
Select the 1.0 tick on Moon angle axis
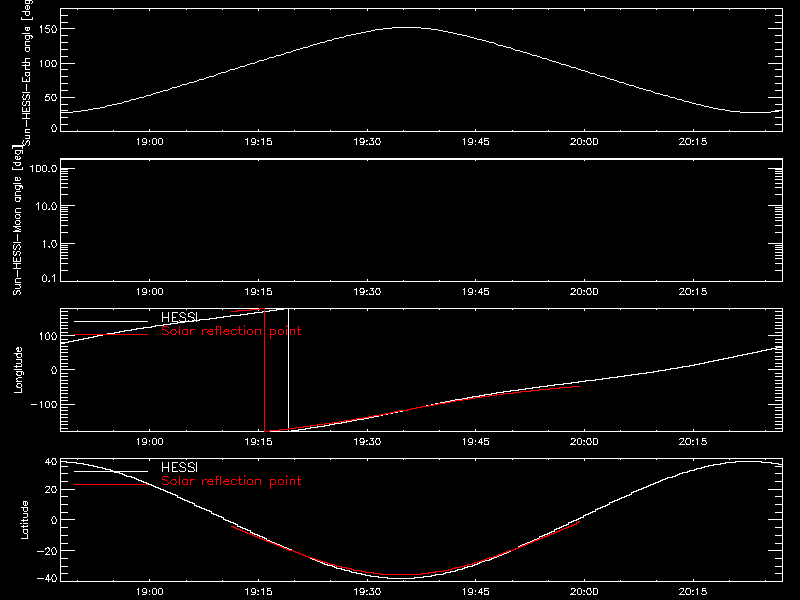pyautogui.click(x=49, y=244)
